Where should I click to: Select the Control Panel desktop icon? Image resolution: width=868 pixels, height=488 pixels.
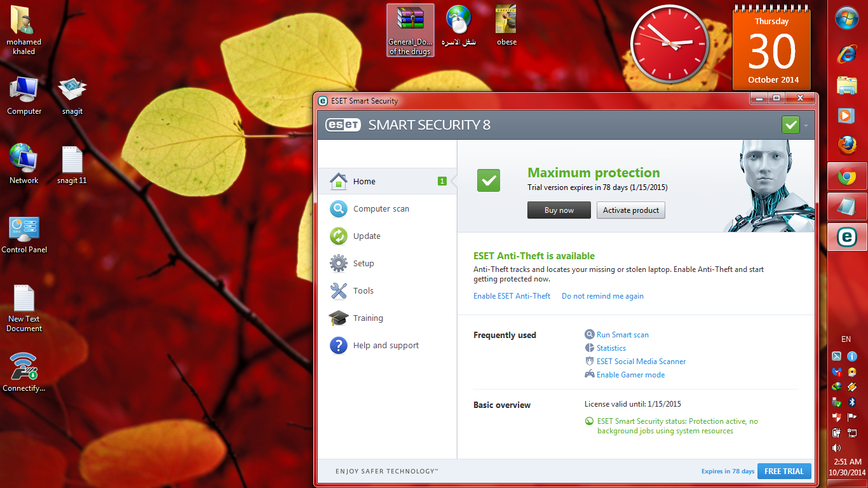24,234
